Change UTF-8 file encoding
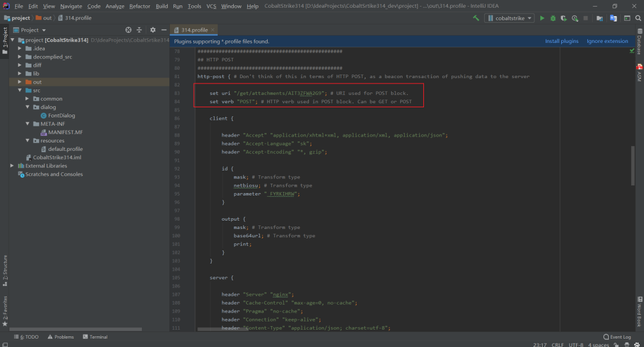Screen dimensions: 644x347 pos(576,345)
